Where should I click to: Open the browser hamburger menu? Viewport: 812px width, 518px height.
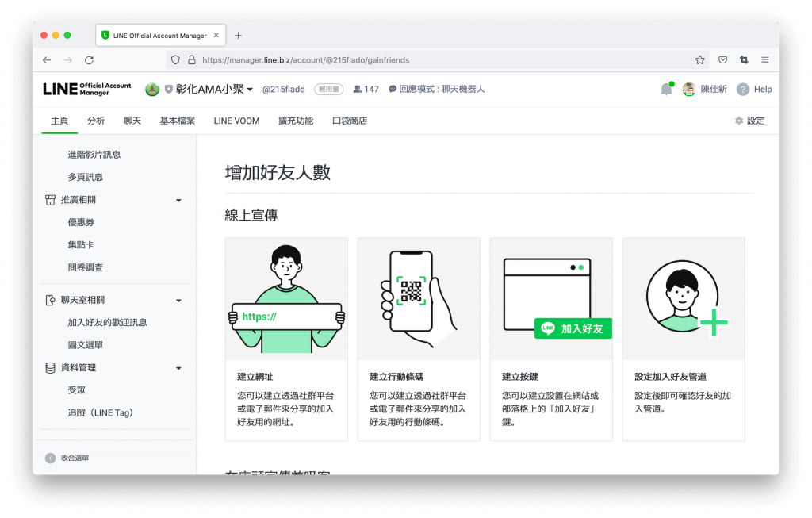(765, 60)
